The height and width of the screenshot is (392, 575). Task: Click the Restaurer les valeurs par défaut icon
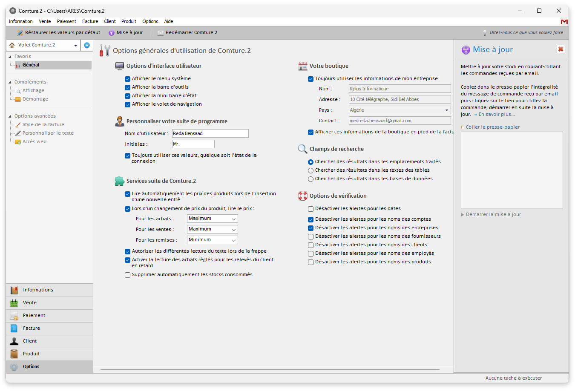tap(20, 33)
